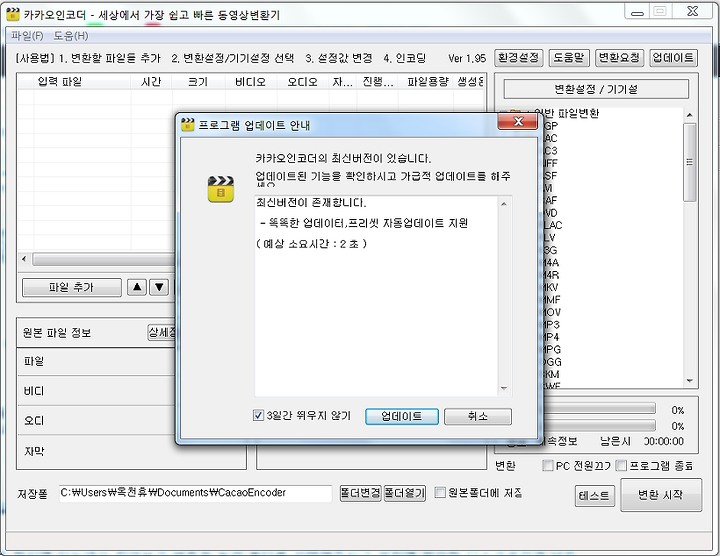
Task: Select the MP4 preset in the tree
Action: (551, 337)
